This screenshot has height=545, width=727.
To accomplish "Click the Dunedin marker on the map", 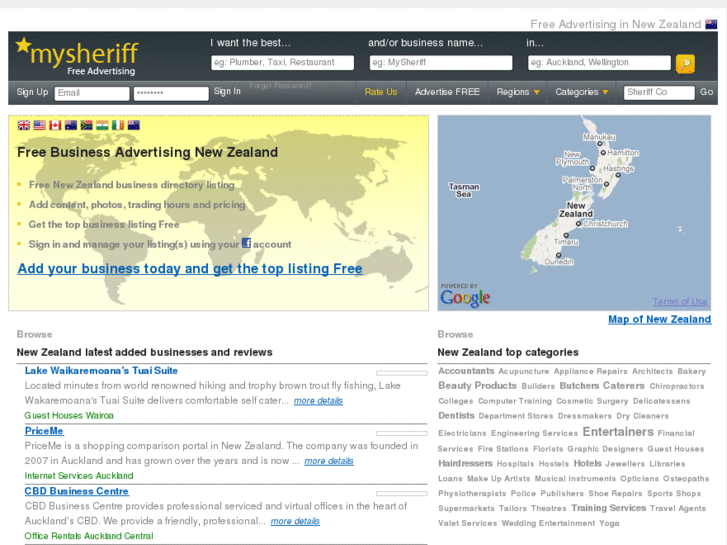I will pos(558,255).
